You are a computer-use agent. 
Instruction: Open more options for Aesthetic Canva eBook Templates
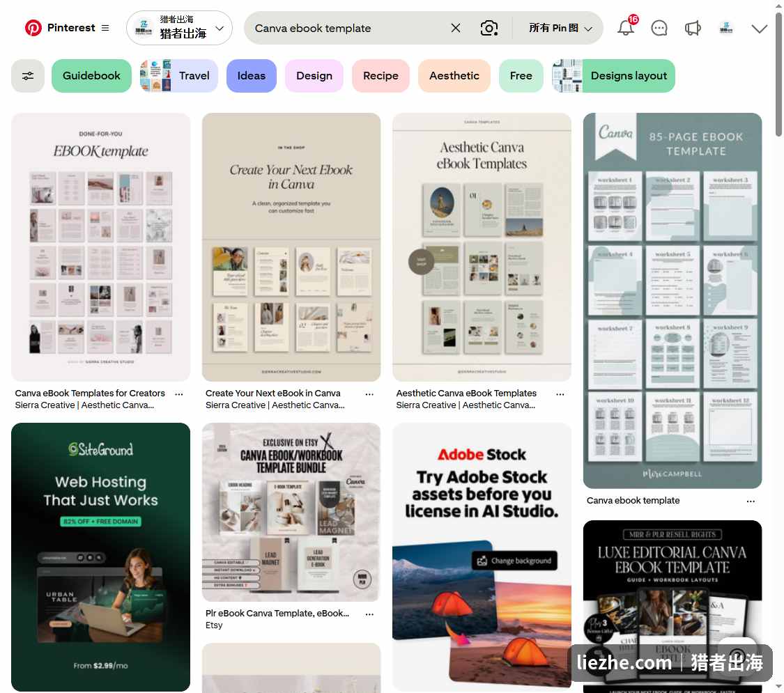560,394
